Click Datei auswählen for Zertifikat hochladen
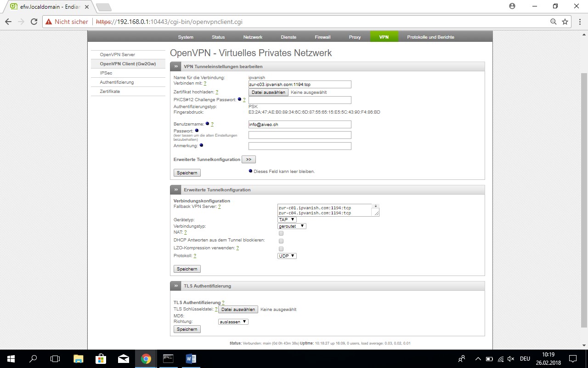The width and height of the screenshot is (588, 368). 269,92
